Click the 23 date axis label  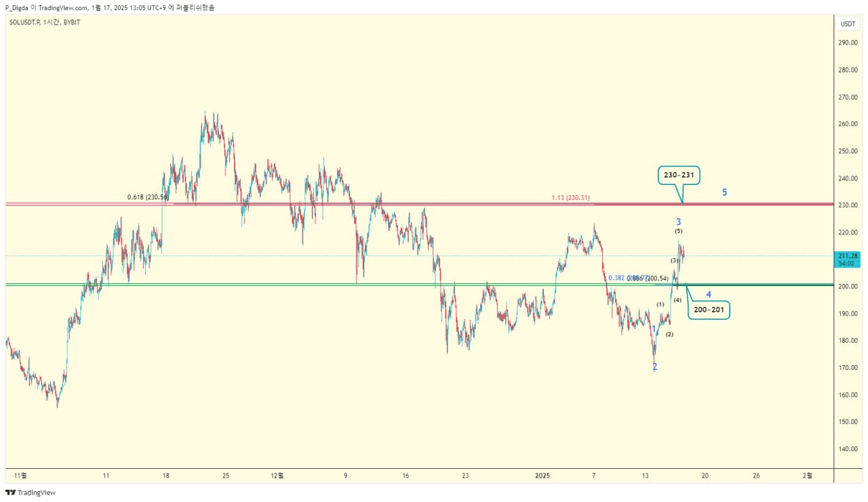pyautogui.click(x=465, y=476)
